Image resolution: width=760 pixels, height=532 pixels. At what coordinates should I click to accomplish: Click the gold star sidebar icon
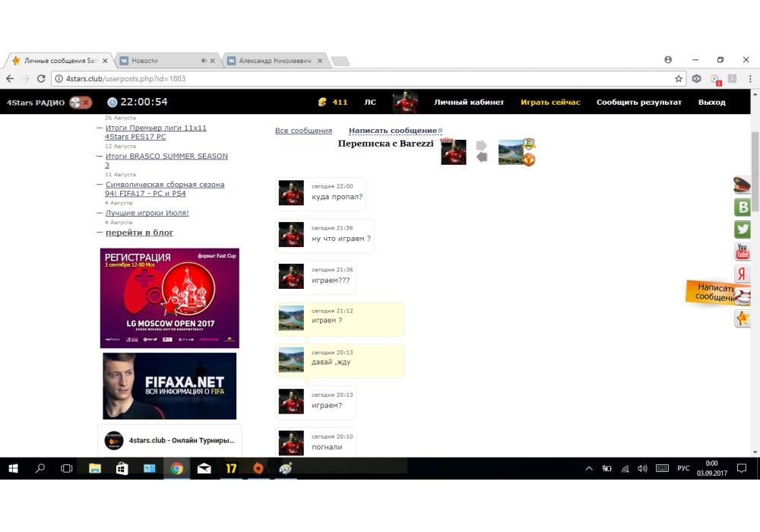pos(743,318)
